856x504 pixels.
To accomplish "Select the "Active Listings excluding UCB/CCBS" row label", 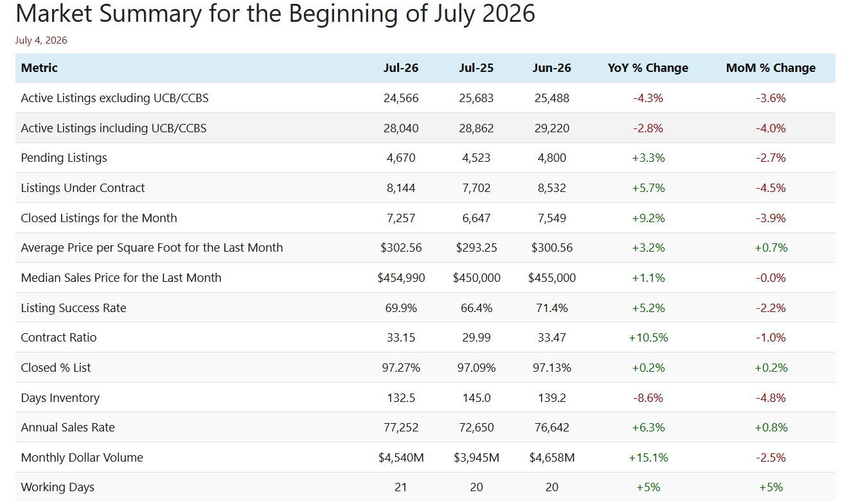I will pos(115,98).
